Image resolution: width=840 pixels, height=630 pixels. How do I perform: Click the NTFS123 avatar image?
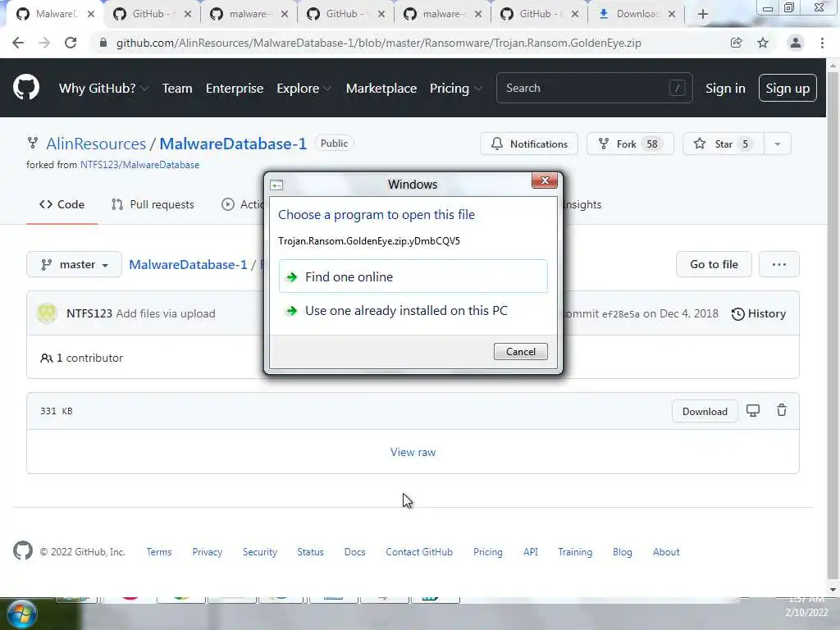point(47,313)
